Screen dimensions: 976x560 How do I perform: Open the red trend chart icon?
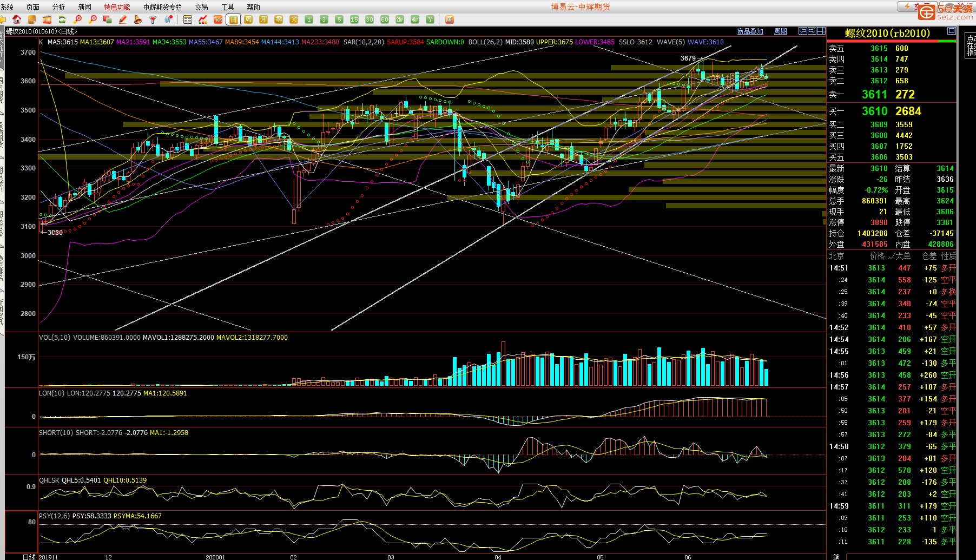point(203,19)
